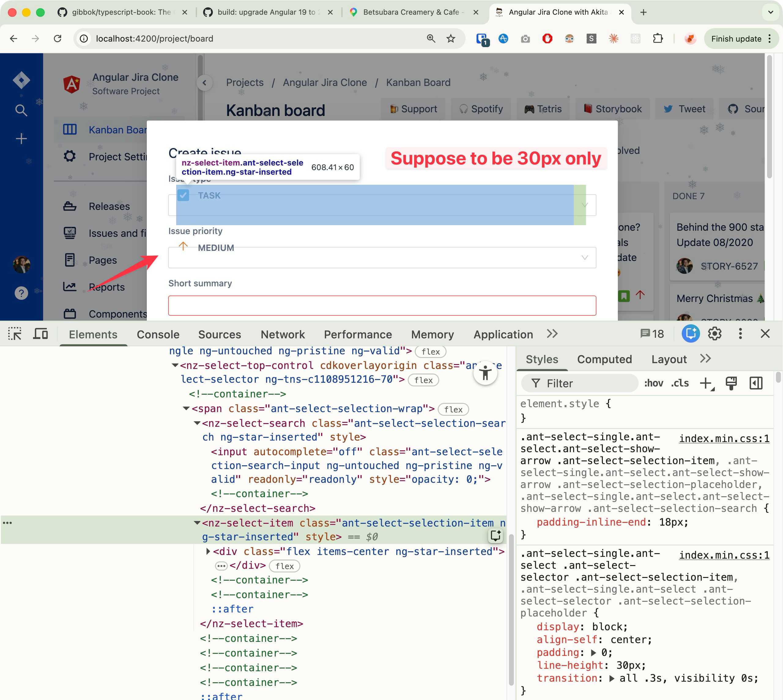Toggle the computed styles sidebar icon
The image size is (783, 700).
point(756,383)
